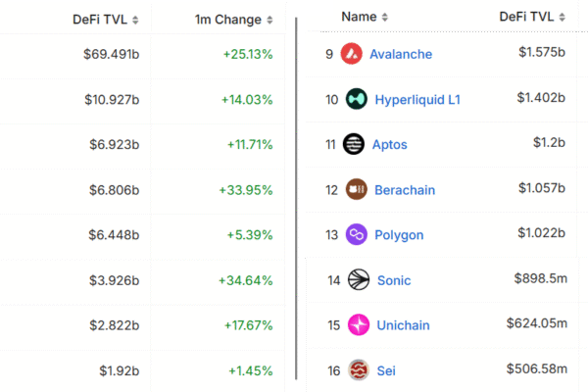Click the Sonic chain logo
Viewport: 588px width, 392px height.
coord(359,280)
